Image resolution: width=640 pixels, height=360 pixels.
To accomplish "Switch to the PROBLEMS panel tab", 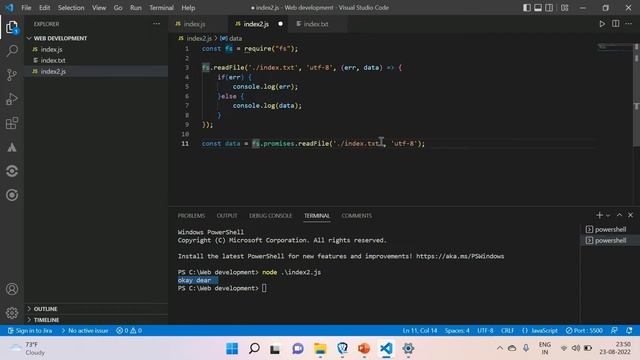I will [191, 216].
